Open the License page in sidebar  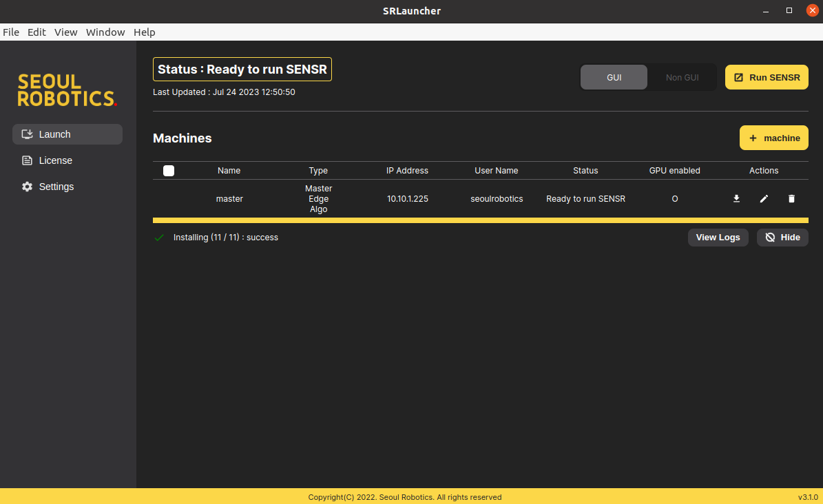click(67, 160)
